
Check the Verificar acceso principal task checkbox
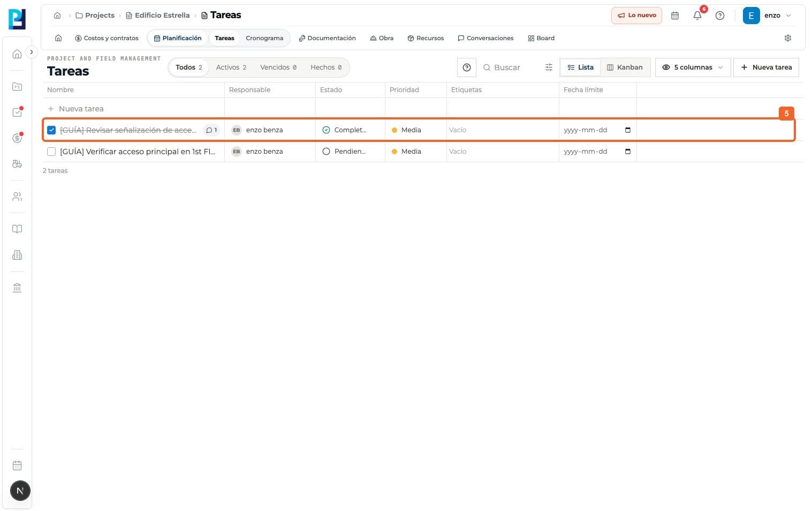click(x=51, y=152)
